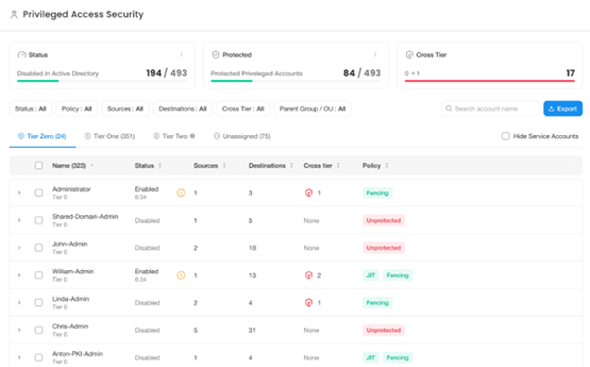590x367 pixels.
Task: Click the Fencing tag in Administrator row
Action: tap(377, 193)
